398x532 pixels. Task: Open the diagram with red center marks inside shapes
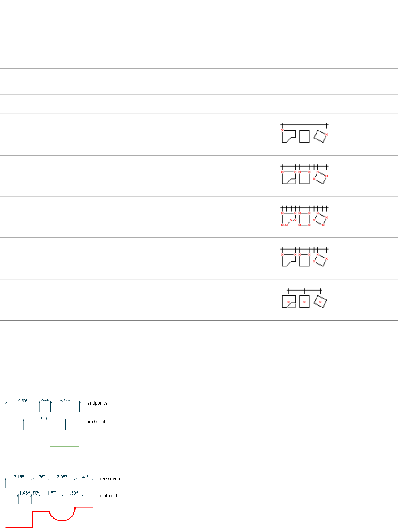point(305,299)
